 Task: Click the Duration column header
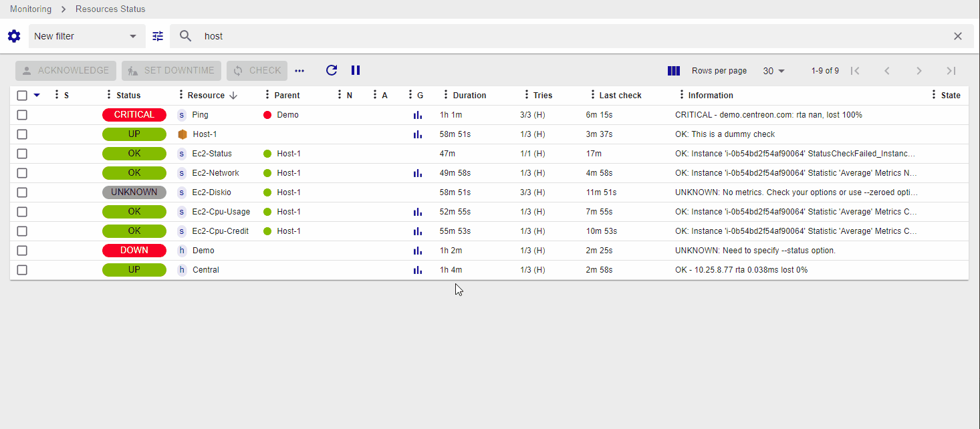click(469, 96)
